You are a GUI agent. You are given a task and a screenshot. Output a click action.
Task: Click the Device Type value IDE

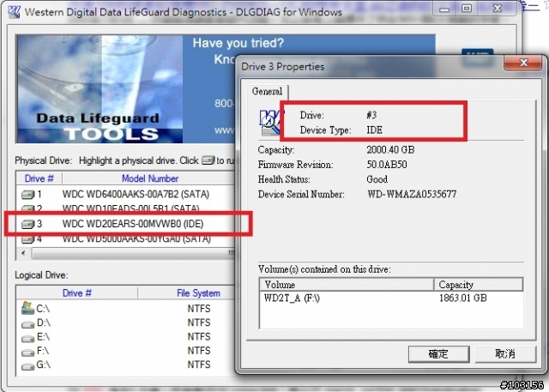374,130
